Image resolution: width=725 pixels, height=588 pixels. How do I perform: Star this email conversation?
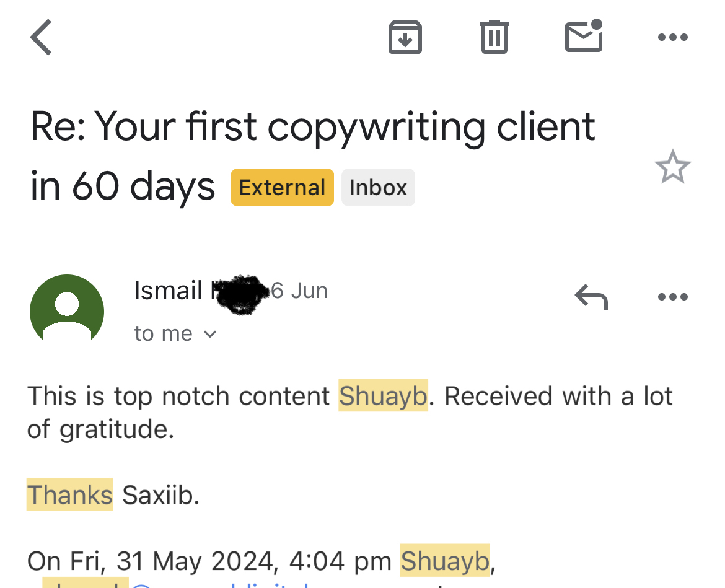pos(672,167)
